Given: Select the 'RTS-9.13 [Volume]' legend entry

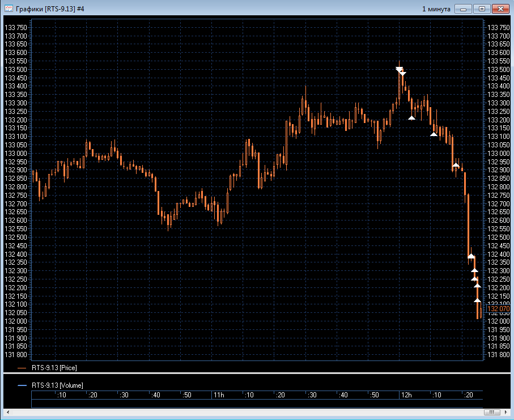Looking at the screenshot, I should 57,385.
